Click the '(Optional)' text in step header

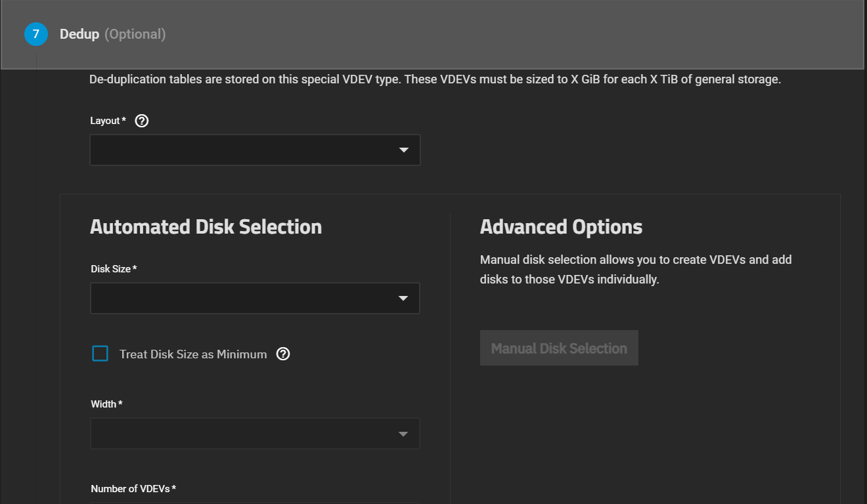click(x=135, y=34)
